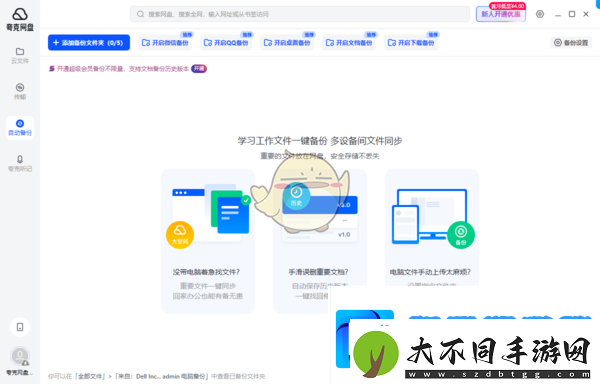Screen dimensions: 600x384
Task: Open the 云文件 cloud files sidebar section
Action: (x=20, y=55)
